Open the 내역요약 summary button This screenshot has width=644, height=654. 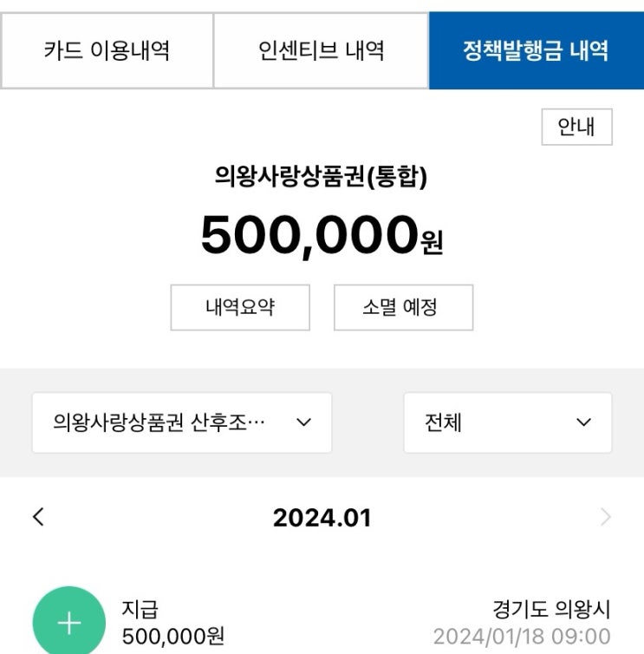pos(240,307)
